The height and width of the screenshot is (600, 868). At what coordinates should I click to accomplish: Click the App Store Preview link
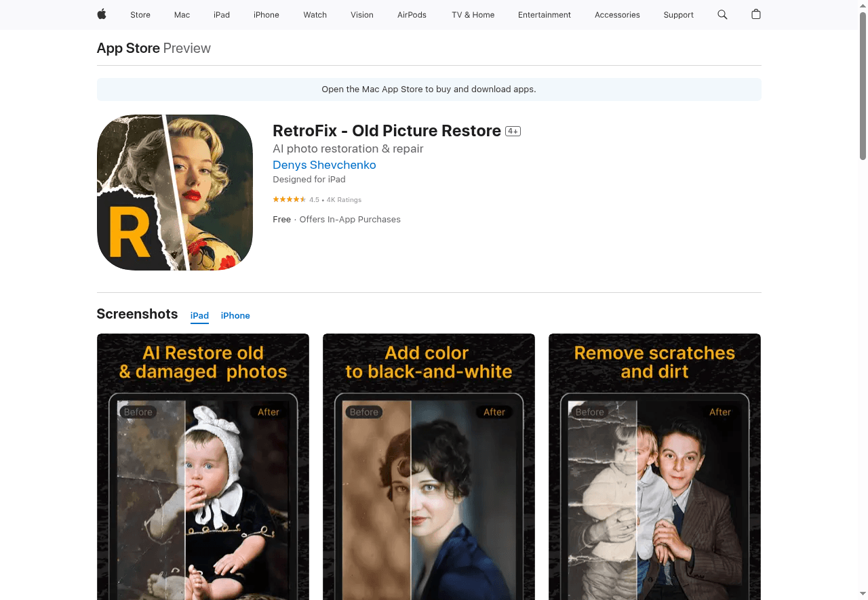coord(128,48)
